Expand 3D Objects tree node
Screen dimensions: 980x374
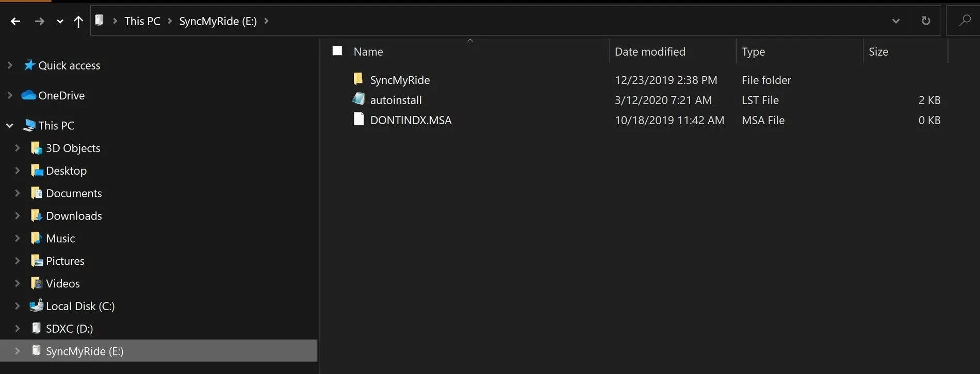17,148
